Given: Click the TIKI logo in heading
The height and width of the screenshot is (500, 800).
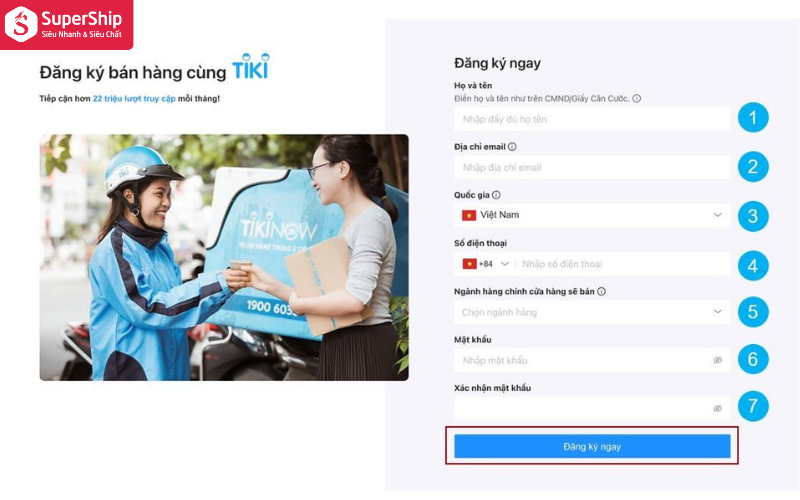Looking at the screenshot, I should [x=251, y=67].
